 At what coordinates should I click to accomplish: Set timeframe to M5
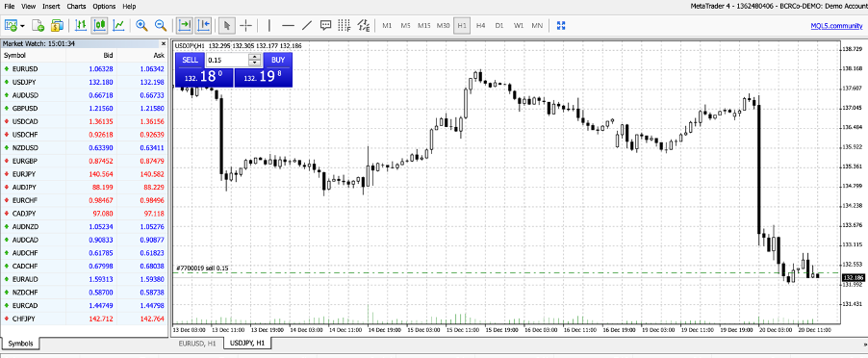point(406,25)
